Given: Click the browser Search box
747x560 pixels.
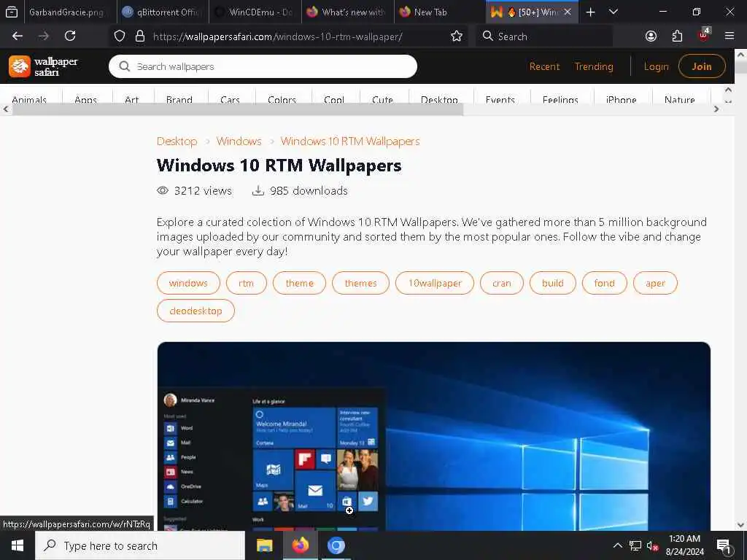Looking at the screenshot, I should (x=543, y=36).
